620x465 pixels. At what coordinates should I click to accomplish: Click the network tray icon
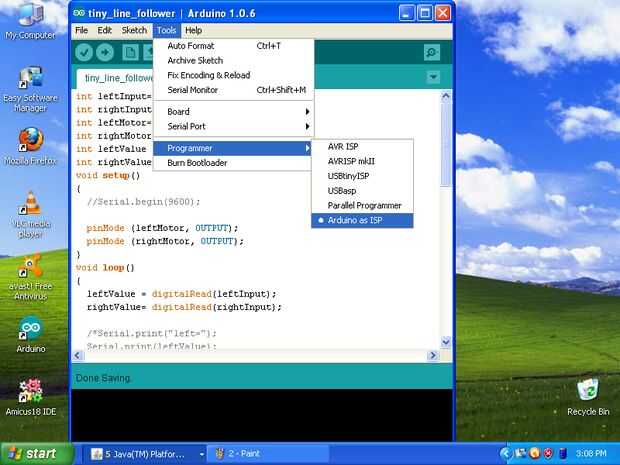520,453
